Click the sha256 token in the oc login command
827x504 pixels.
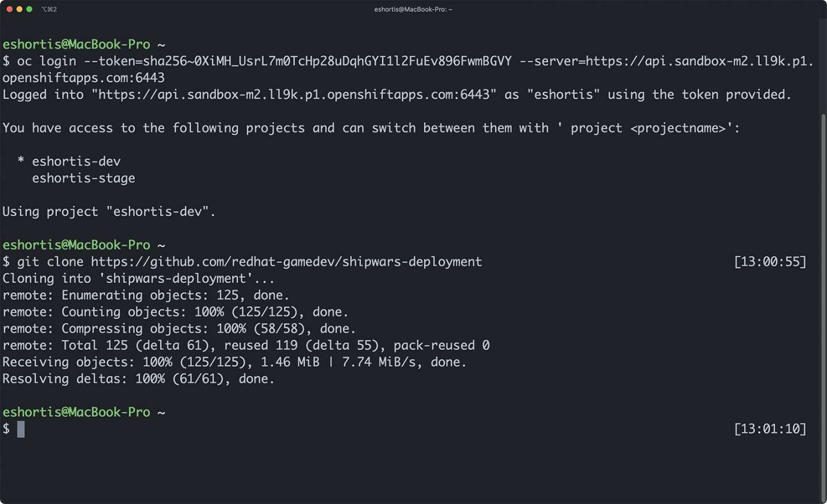pyautogui.click(x=327, y=61)
